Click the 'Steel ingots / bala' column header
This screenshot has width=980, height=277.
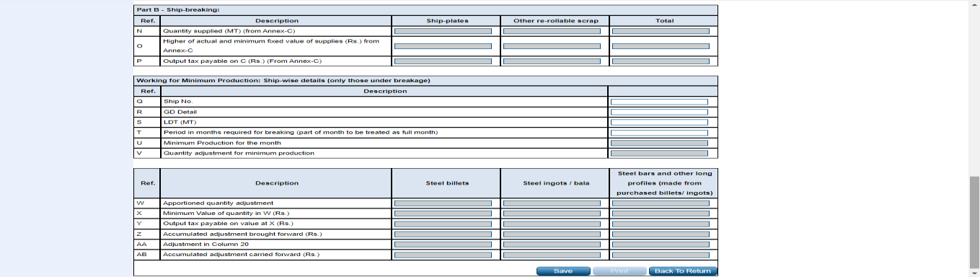pyautogui.click(x=556, y=183)
